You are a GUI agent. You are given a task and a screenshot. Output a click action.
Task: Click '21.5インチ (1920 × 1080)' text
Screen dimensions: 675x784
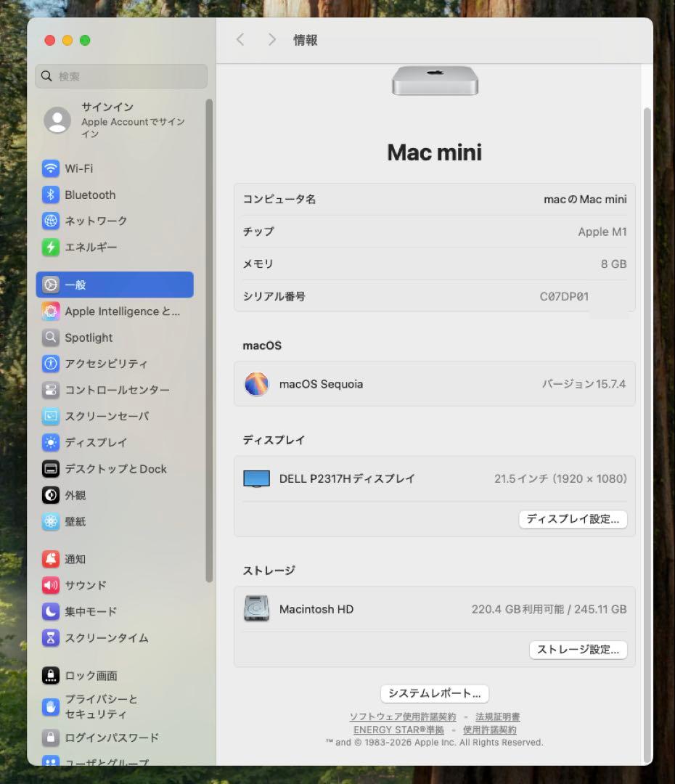click(x=560, y=478)
